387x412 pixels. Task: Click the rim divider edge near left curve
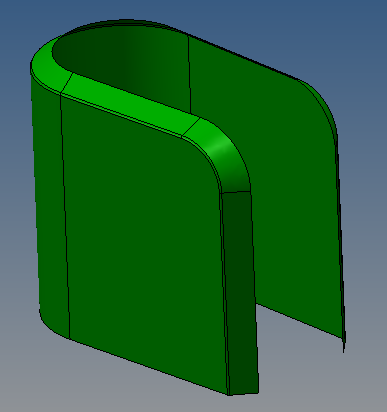(x=67, y=83)
